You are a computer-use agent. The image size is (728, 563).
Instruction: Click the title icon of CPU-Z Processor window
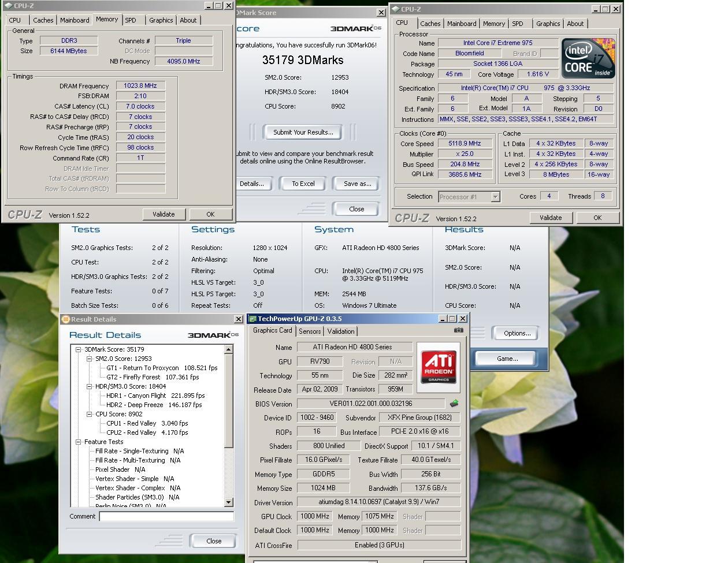pos(395,9)
